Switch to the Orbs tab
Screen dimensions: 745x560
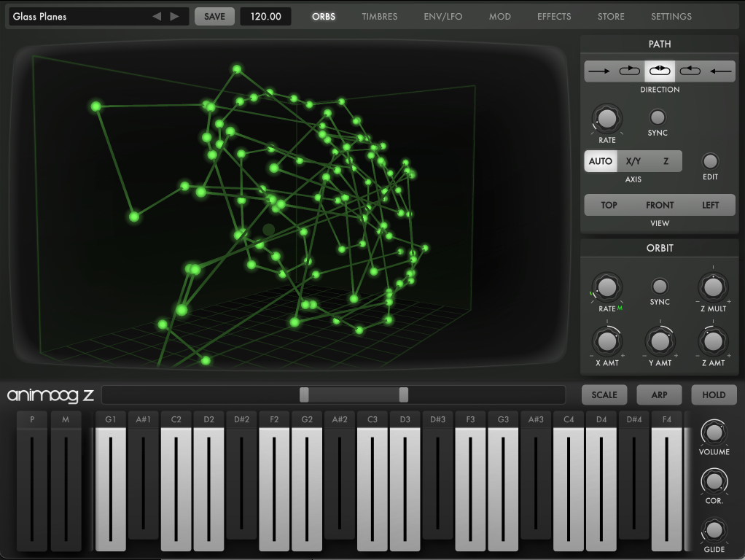(x=324, y=17)
